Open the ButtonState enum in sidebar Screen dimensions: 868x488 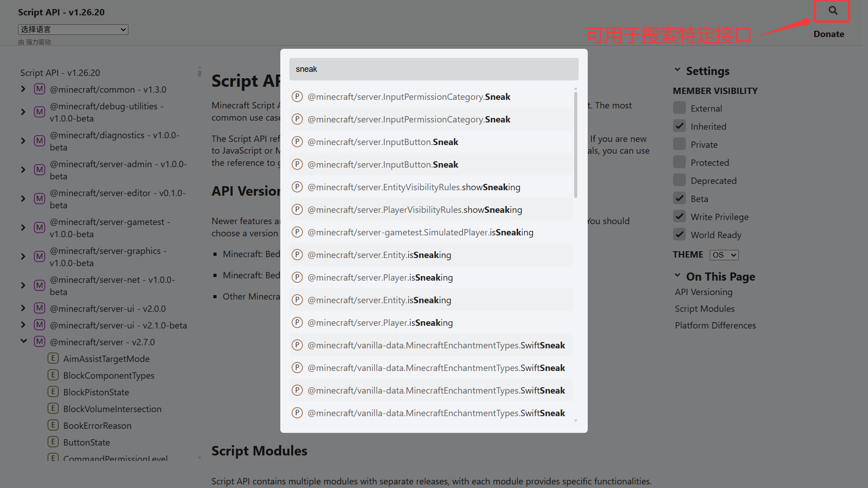coord(86,442)
